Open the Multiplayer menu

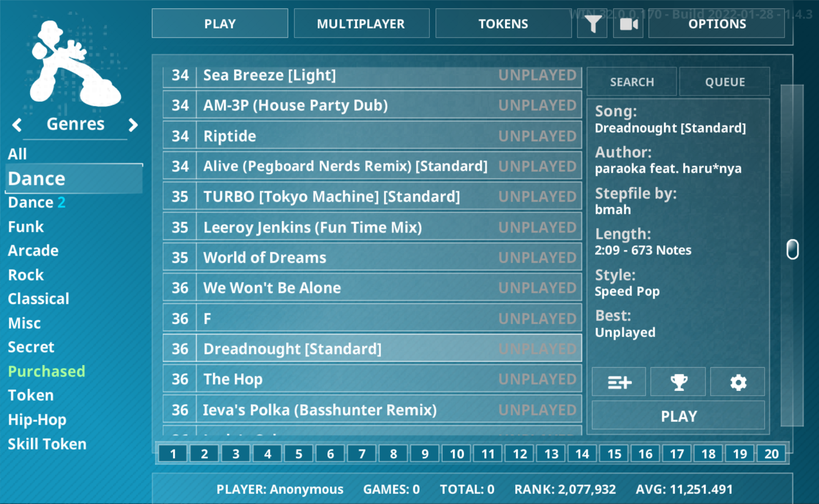(x=361, y=24)
